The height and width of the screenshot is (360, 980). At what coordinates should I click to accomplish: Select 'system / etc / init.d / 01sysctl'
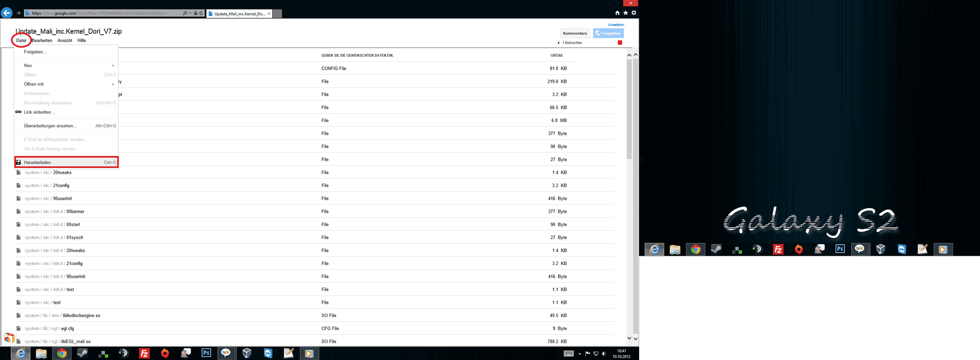[315, 237]
